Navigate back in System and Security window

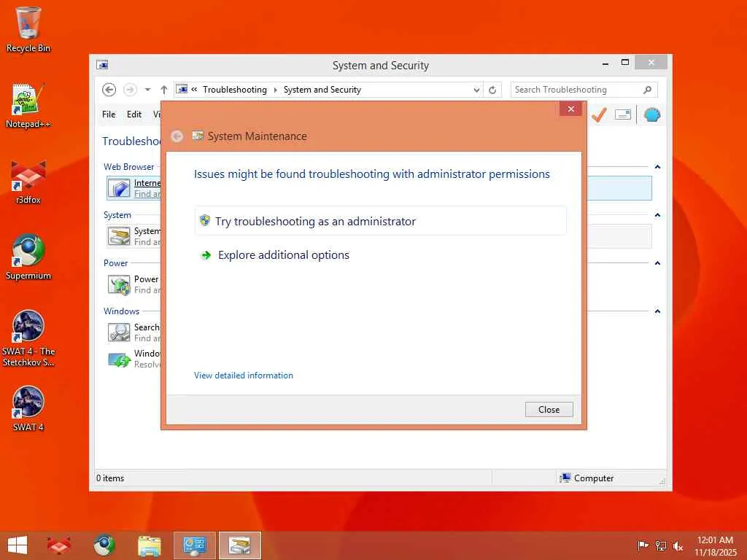109,90
